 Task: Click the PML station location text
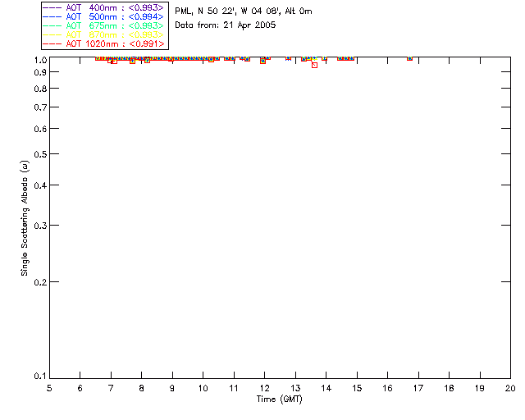click(244, 11)
